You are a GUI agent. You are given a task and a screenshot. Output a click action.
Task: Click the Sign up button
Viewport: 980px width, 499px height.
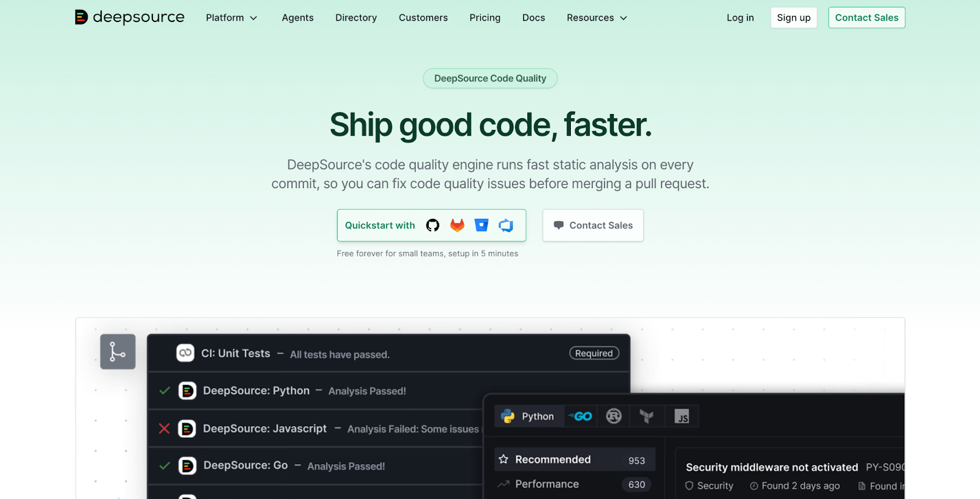(x=794, y=18)
